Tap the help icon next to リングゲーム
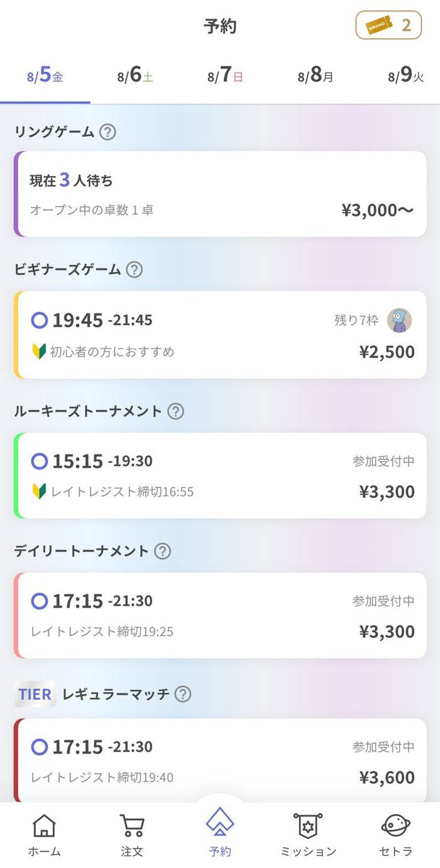 pos(108,132)
